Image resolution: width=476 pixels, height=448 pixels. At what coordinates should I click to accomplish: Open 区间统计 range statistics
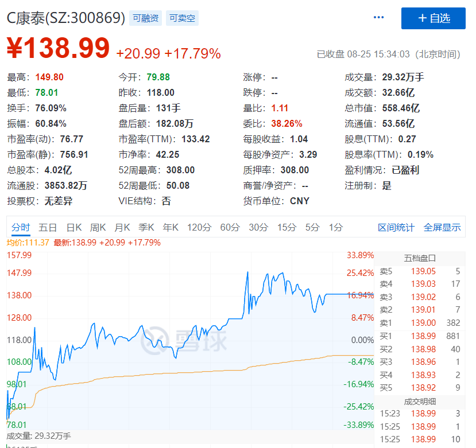(396, 227)
